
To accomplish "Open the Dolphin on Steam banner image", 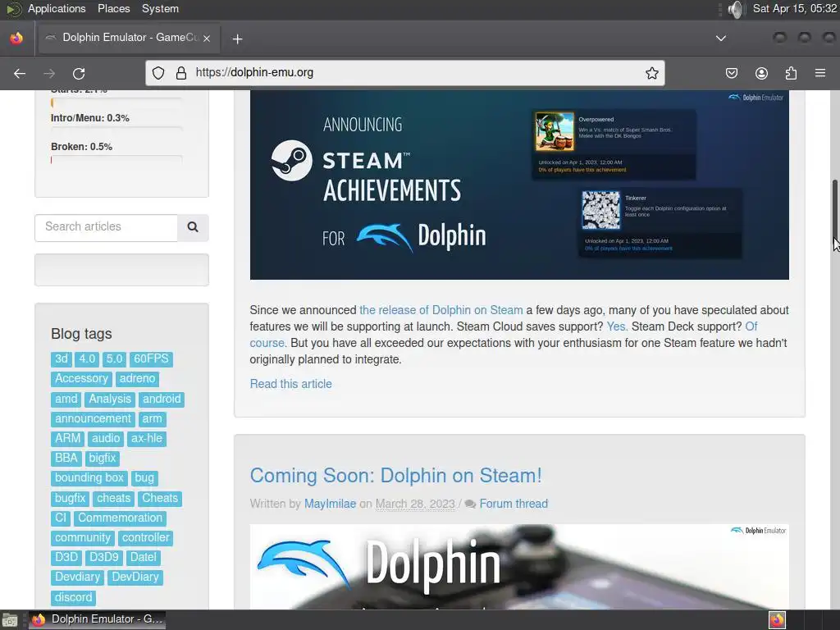I will [519, 567].
